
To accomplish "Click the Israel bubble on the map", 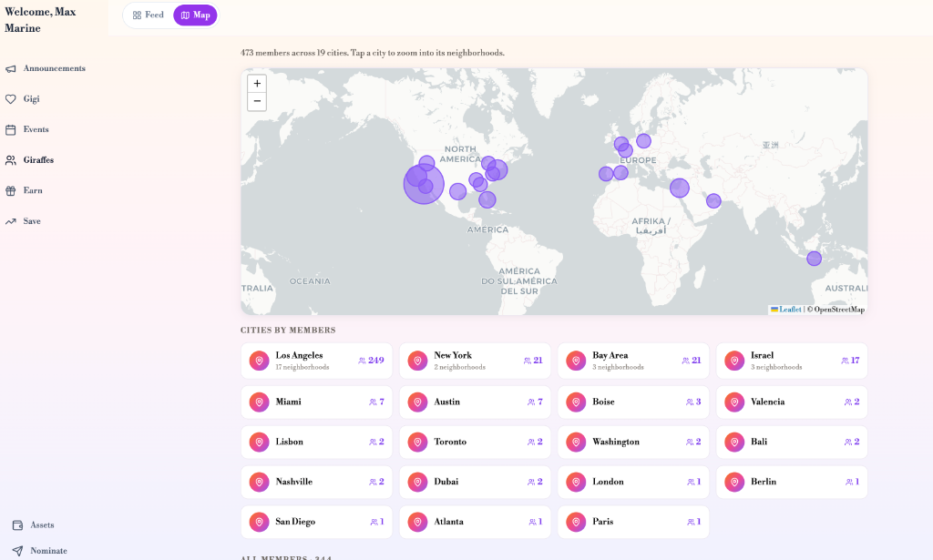I will pos(680,188).
